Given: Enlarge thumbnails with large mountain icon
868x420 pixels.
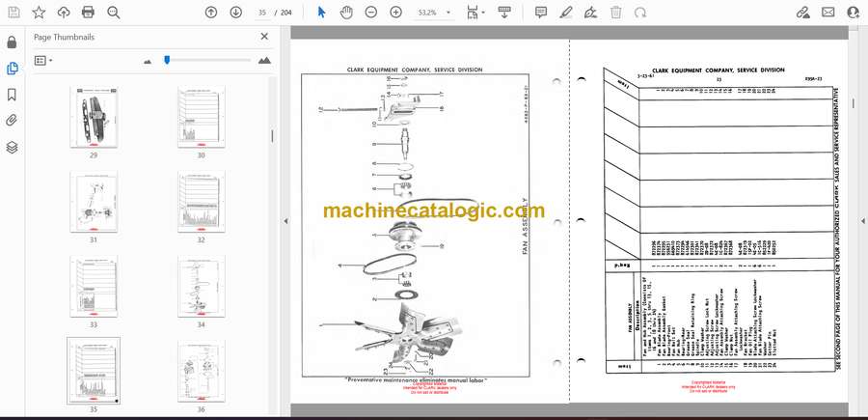Looking at the screenshot, I should [x=264, y=61].
